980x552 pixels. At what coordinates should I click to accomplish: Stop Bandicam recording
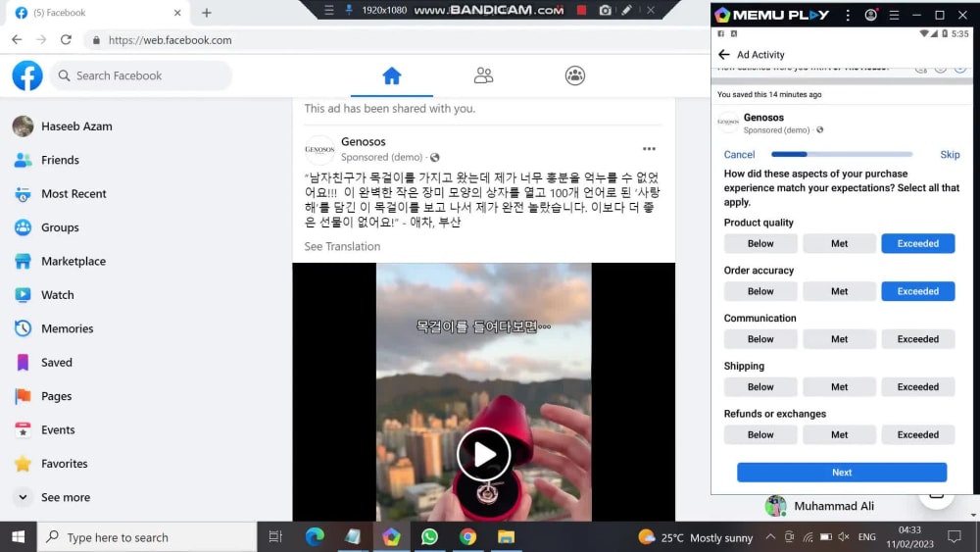pyautogui.click(x=581, y=10)
